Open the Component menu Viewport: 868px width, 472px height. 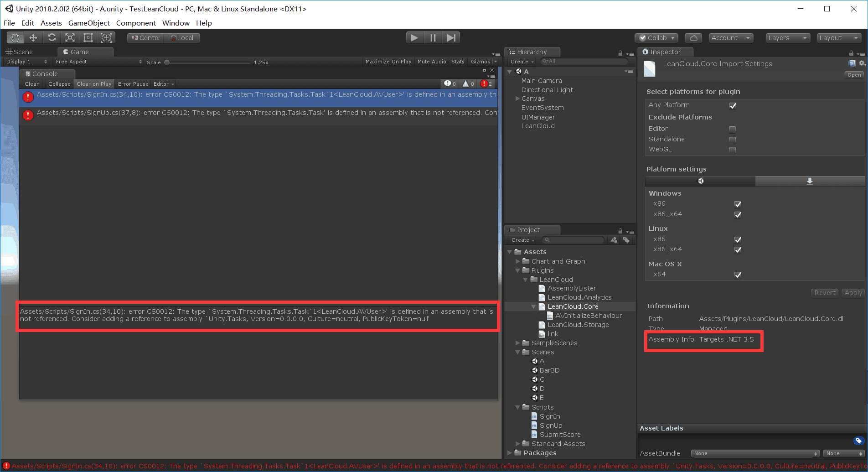(136, 23)
